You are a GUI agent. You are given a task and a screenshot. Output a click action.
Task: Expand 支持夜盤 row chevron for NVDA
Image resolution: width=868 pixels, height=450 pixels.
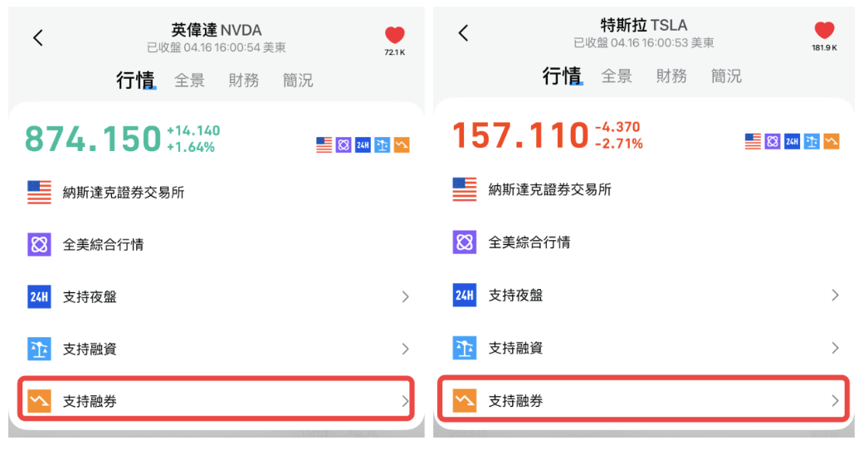[405, 296]
